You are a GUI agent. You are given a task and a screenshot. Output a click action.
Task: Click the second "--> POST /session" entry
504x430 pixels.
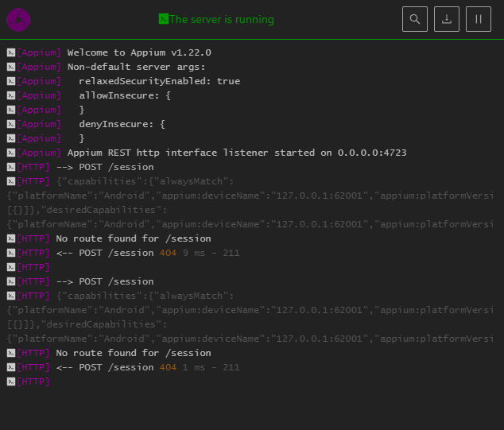click(x=105, y=281)
